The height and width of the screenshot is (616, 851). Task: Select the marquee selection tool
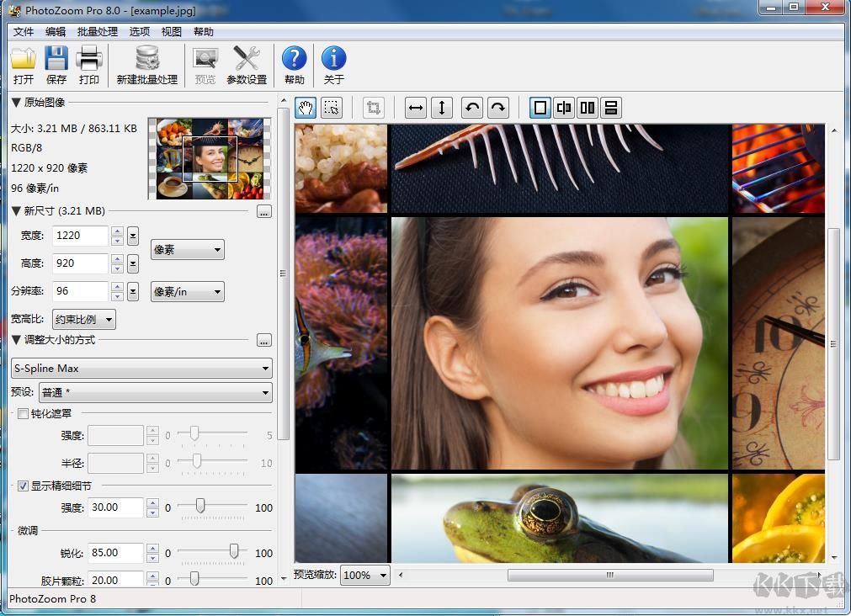pos(332,108)
